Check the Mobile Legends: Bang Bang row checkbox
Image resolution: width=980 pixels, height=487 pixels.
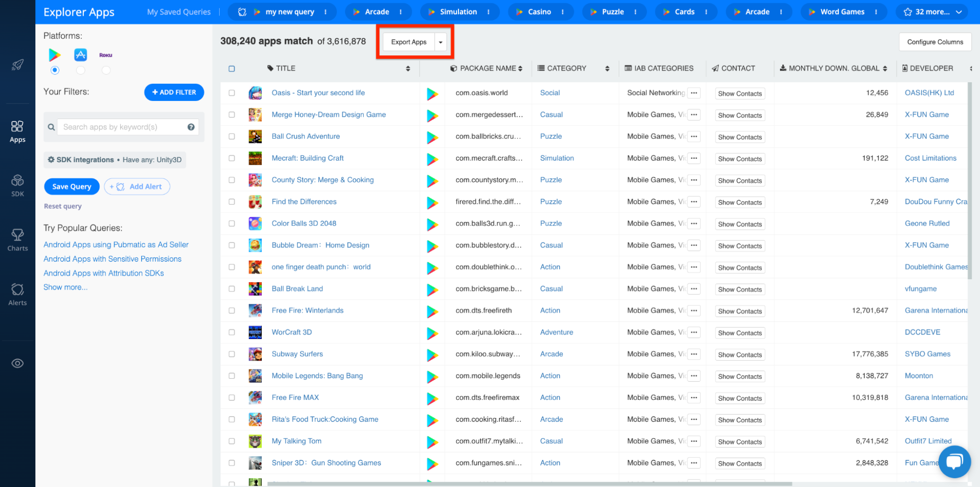tap(232, 376)
